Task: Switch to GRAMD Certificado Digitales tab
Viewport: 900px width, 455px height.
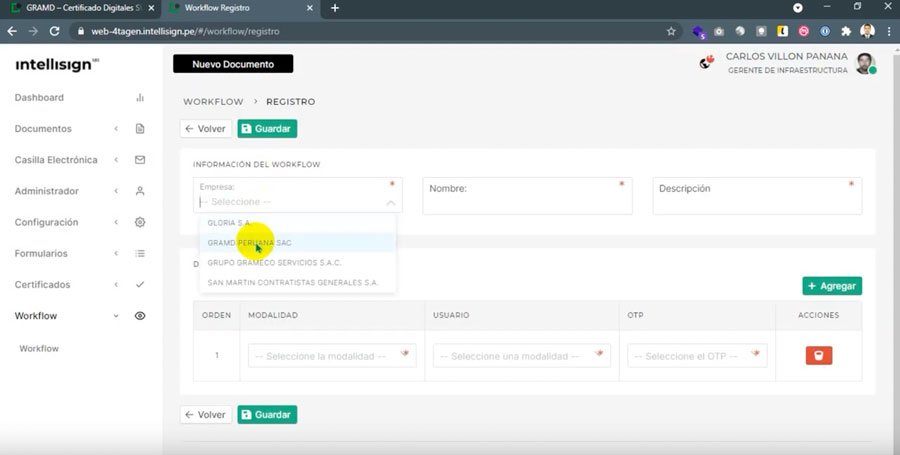Action: point(83,8)
